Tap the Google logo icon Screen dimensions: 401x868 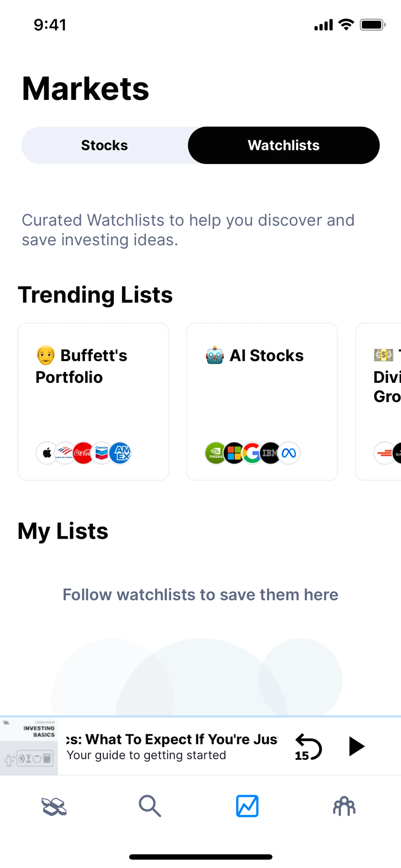point(252,453)
